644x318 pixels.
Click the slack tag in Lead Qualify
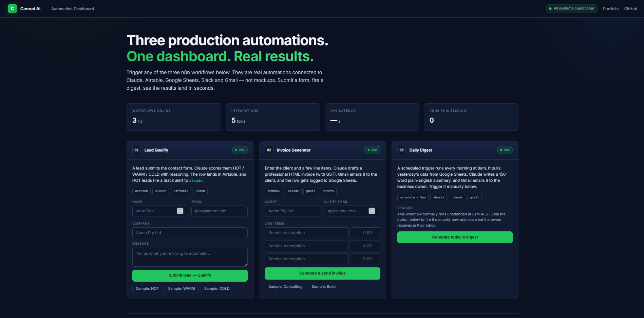point(200,191)
